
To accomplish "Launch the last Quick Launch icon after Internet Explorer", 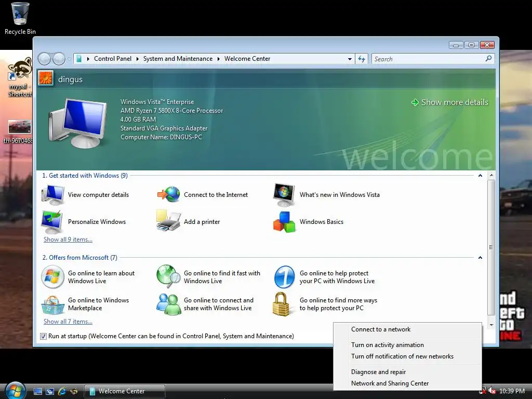I will 74,391.
